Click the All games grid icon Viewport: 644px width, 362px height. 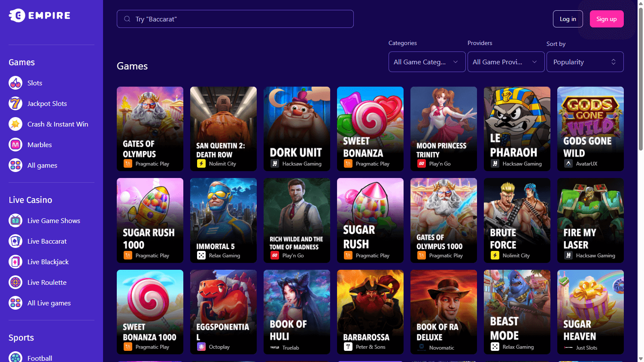(15, 165)
